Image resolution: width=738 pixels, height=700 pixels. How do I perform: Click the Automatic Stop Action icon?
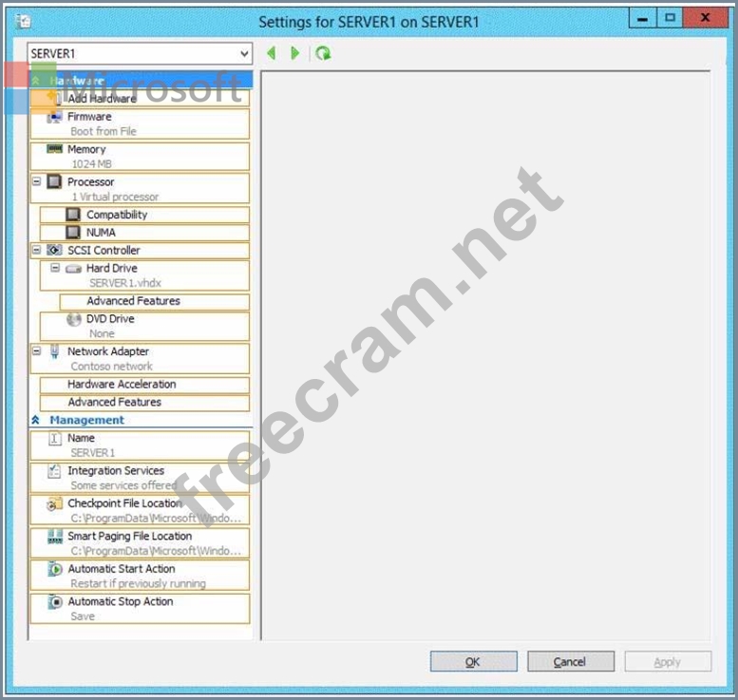tap(54, 601)
